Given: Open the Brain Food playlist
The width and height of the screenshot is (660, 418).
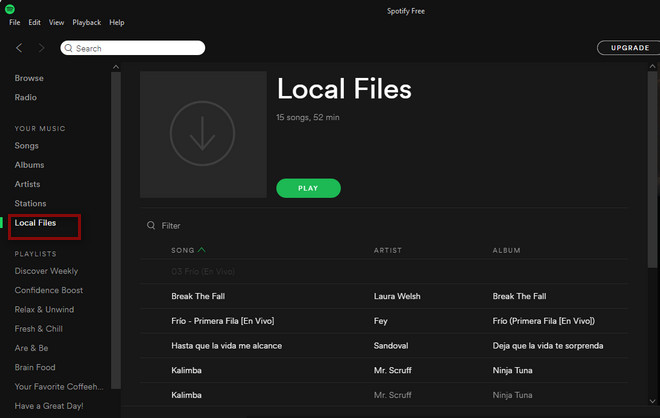Looking at the screenshot, I should pos(35,367).
